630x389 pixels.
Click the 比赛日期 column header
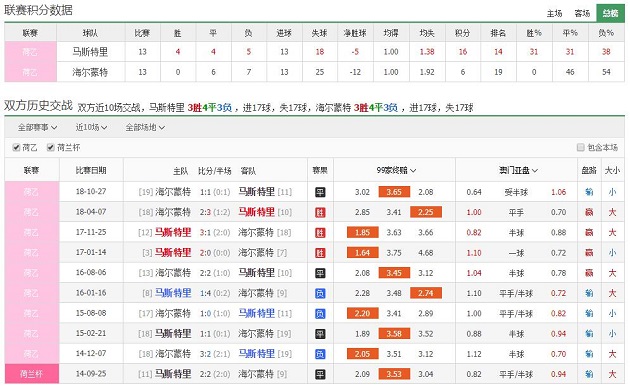(91, 170)
